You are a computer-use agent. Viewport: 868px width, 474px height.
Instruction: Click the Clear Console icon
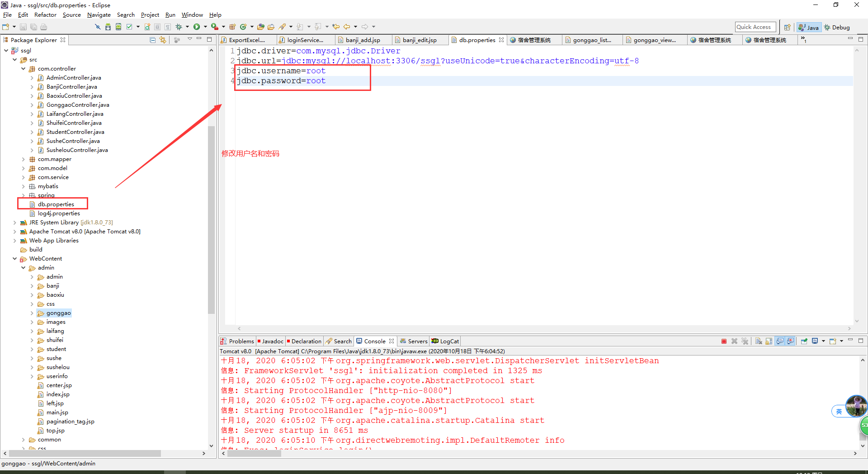759,341
